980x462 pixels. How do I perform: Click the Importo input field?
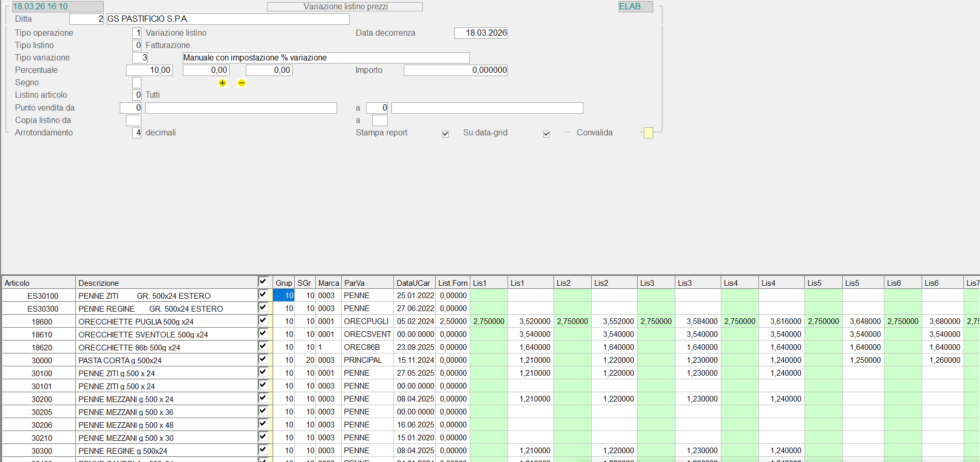(x=455, y=70)
